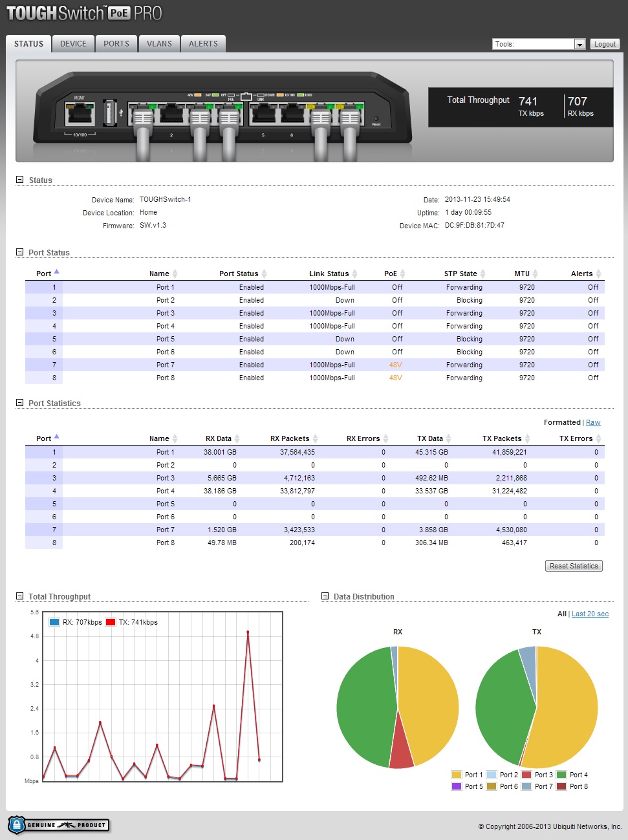
Task: Open the STATUS tab
Action: [x=28, y=44]
